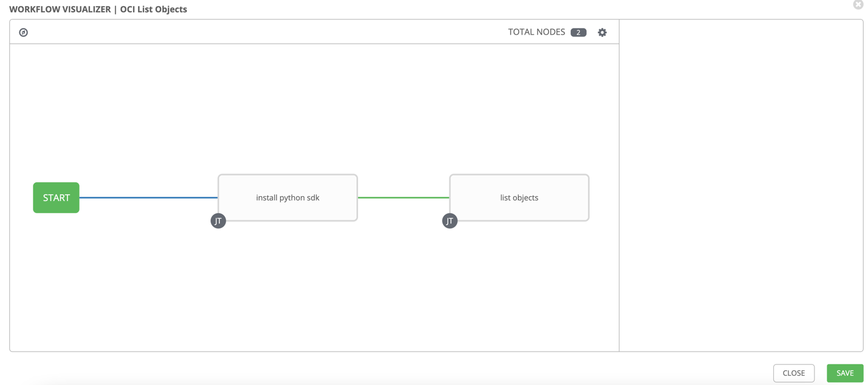This screenshot has width=868, height=385.
Task: Click the blue link leaving START
Action: pyautogui.click(x=149, y=197)
